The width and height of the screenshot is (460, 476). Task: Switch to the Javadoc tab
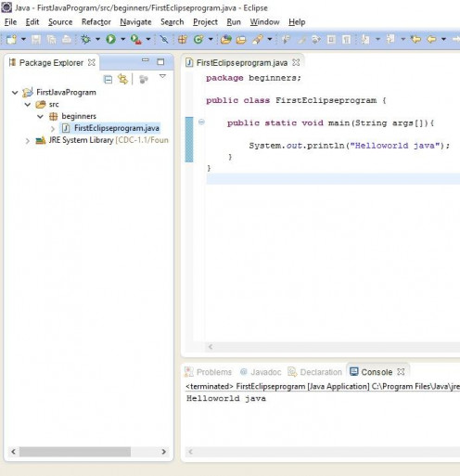click(261, 372)
